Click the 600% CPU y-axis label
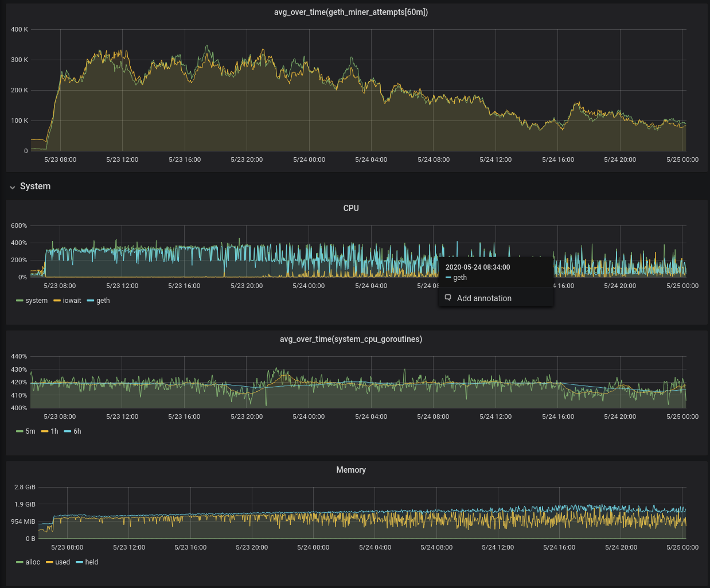The image size is (710, 588). tap(19, 225)
